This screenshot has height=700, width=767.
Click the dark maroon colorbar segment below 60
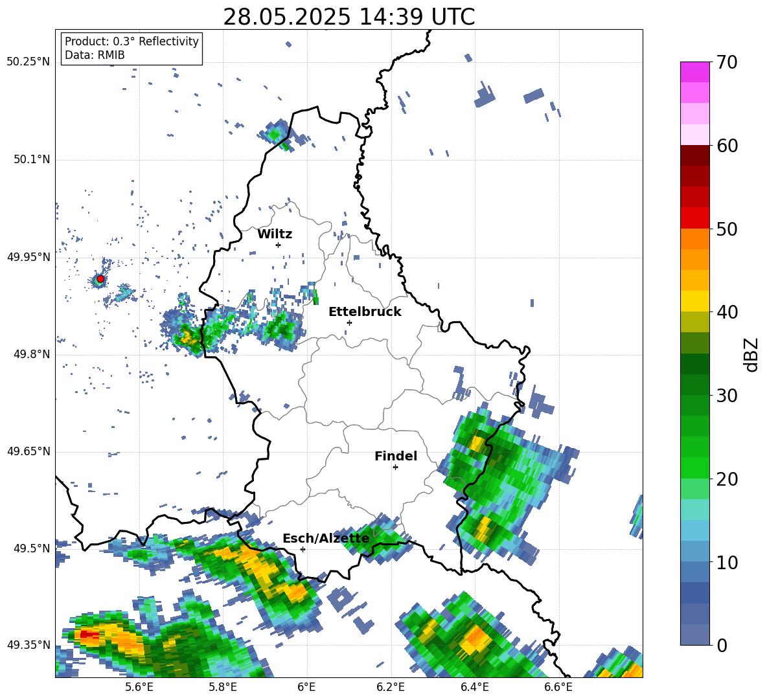click(x=694, y=155)
